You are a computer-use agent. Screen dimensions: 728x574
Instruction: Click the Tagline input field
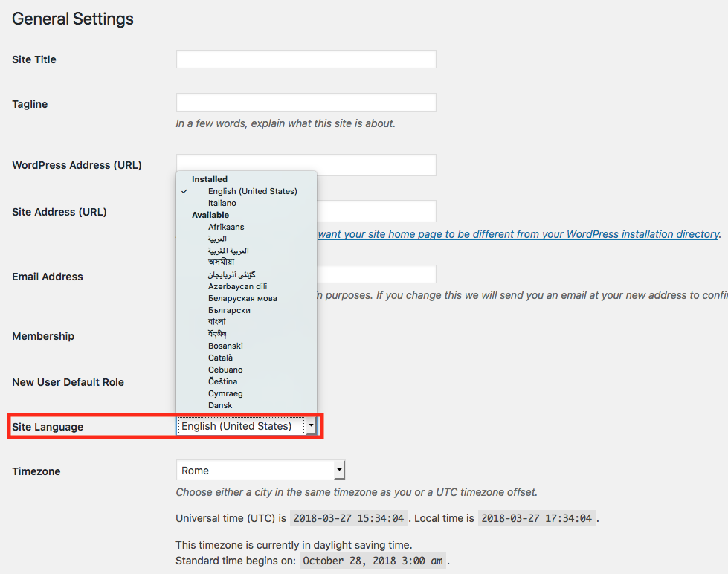tap(306, 102)
